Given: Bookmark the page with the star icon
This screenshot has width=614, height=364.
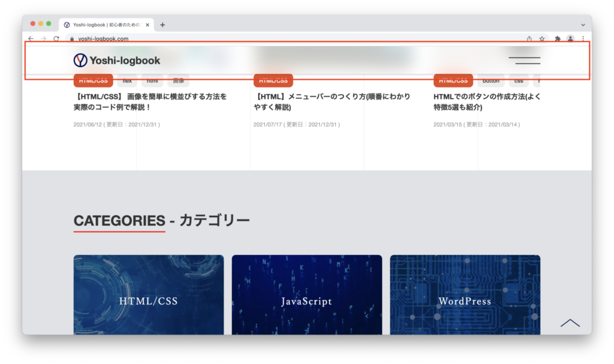Looking at the screenshot, I should pyautogui.click(x=542, y=39).
